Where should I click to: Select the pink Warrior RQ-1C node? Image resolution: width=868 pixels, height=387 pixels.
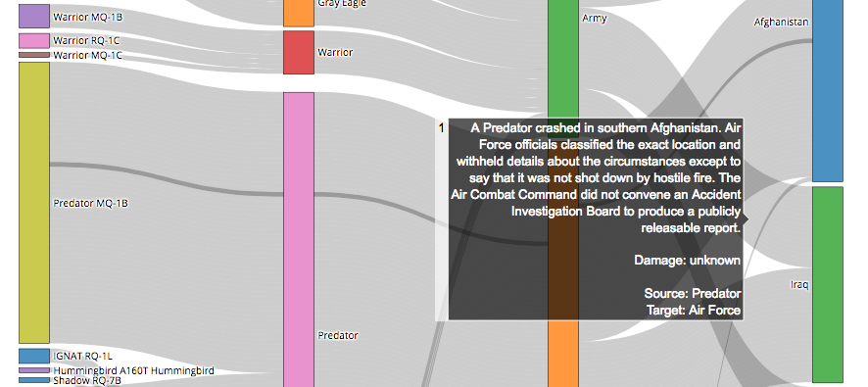coord(34,41)
